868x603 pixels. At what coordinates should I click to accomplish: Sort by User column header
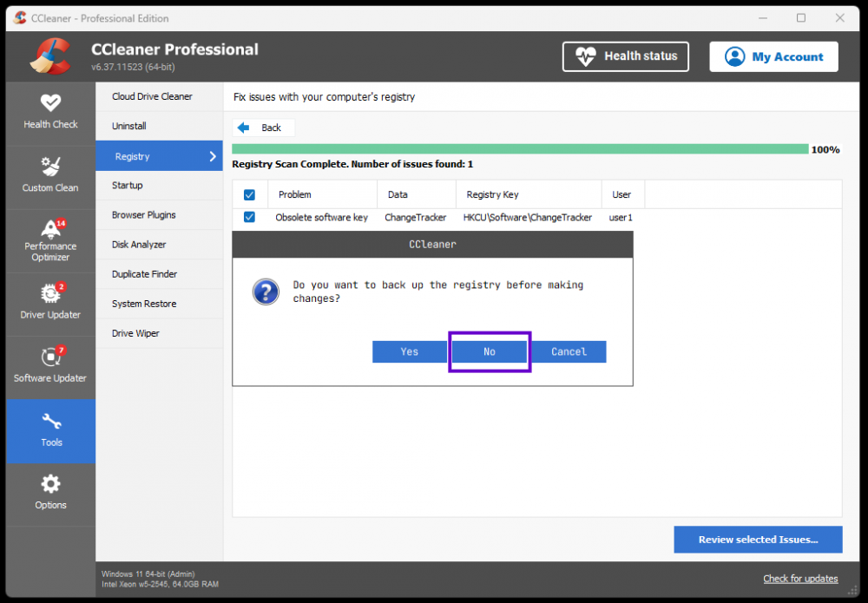(x=623, y=194)
